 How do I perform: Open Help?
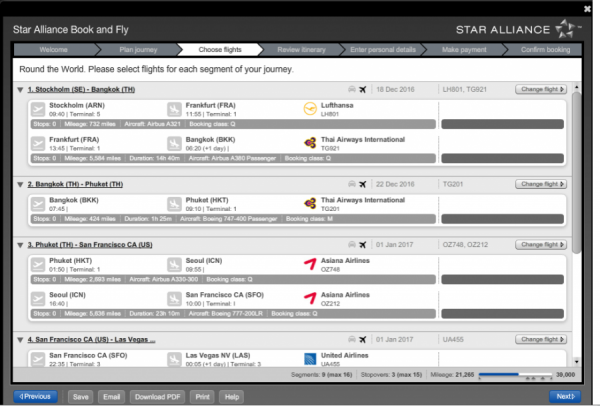[x=232, y=397]
